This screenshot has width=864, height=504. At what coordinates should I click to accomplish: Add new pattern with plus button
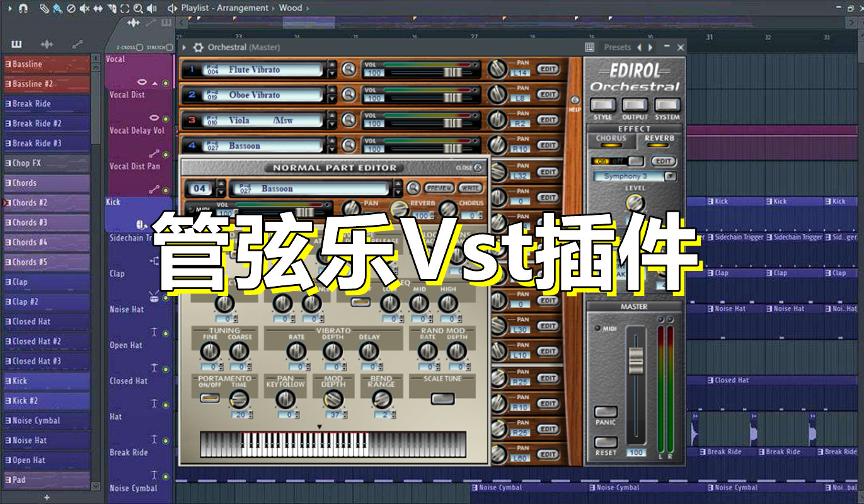coord(47,497)
